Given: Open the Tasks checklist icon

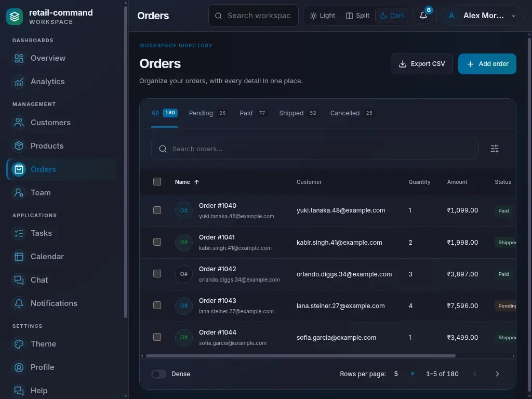Looking at the screenshot, I should tap(19, 233).
